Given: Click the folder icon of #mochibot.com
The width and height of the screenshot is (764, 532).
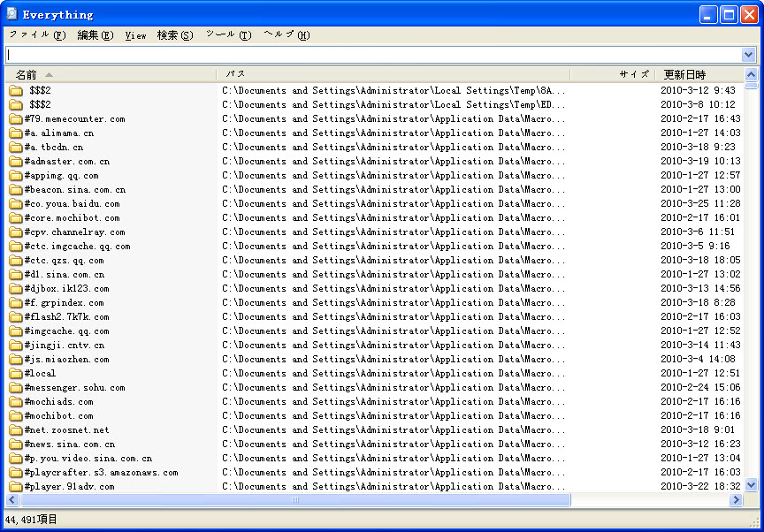Looking at the screenshot, I should pos(16,415).
